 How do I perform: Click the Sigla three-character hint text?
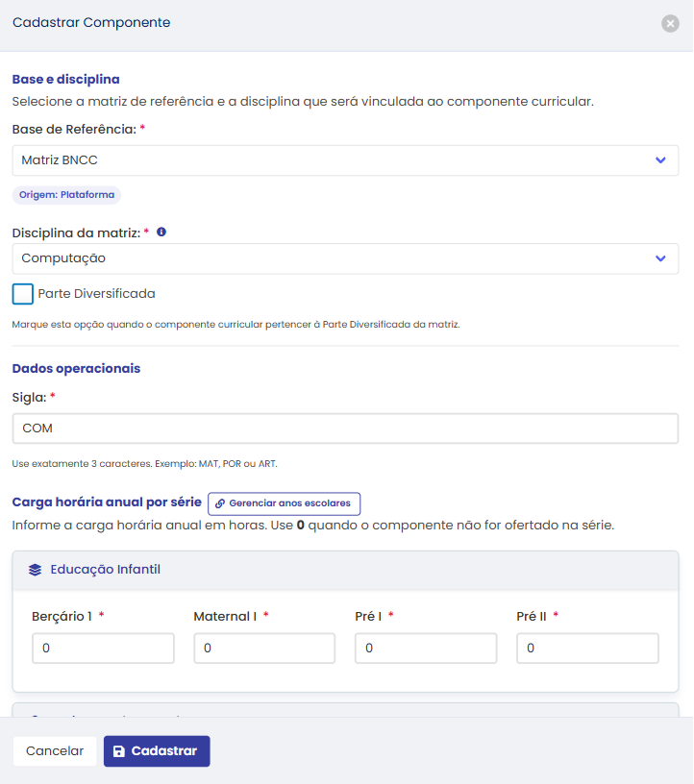pos(144,464)
